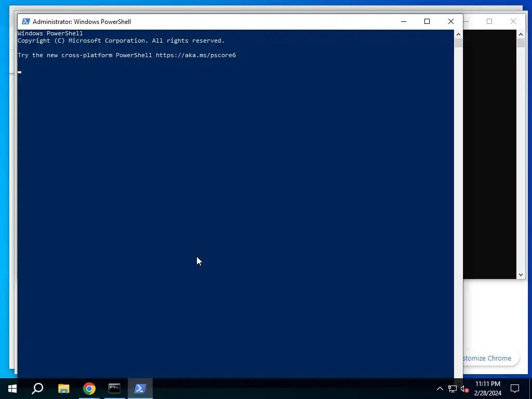Viewport: 532px width, 399px height.
Task: Click the aka.ms/pscore6 URL text
Action: click(x=196, y=55)
